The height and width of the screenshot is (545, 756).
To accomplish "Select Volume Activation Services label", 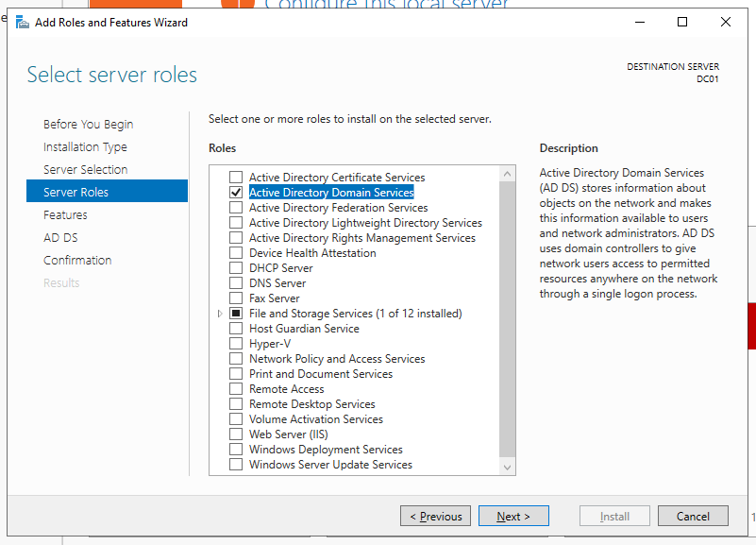I will pos(316,419).
